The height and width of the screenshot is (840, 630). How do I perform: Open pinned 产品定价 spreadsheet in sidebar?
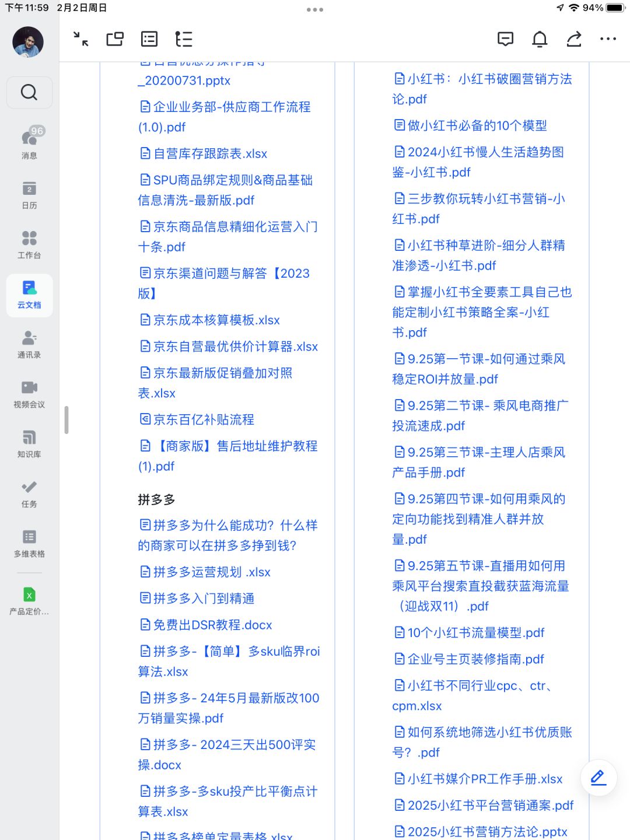29,601
